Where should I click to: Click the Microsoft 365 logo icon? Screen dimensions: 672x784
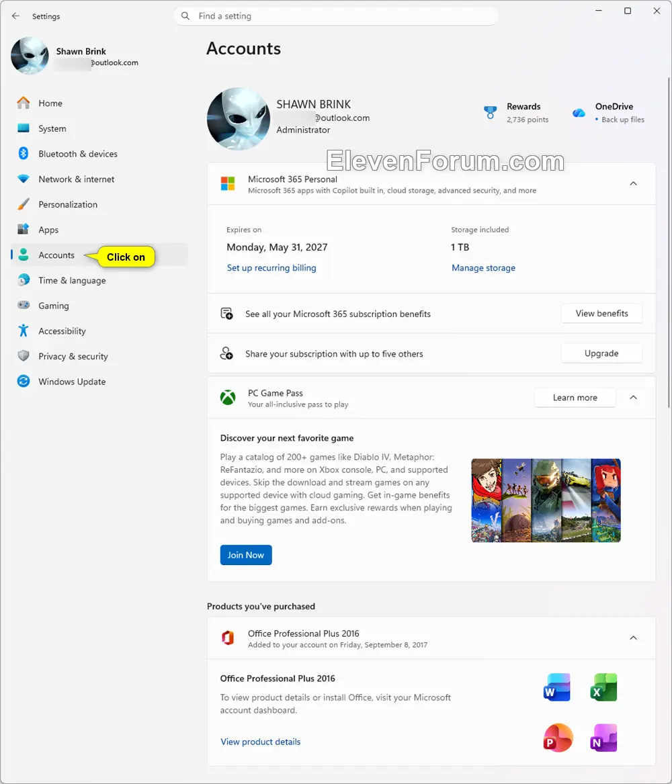pos(228,183)
